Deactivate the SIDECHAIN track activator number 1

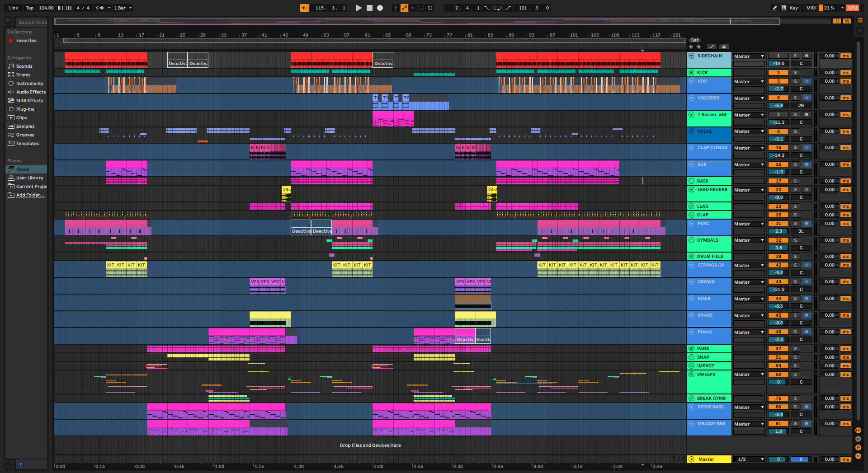click(778, 56)
